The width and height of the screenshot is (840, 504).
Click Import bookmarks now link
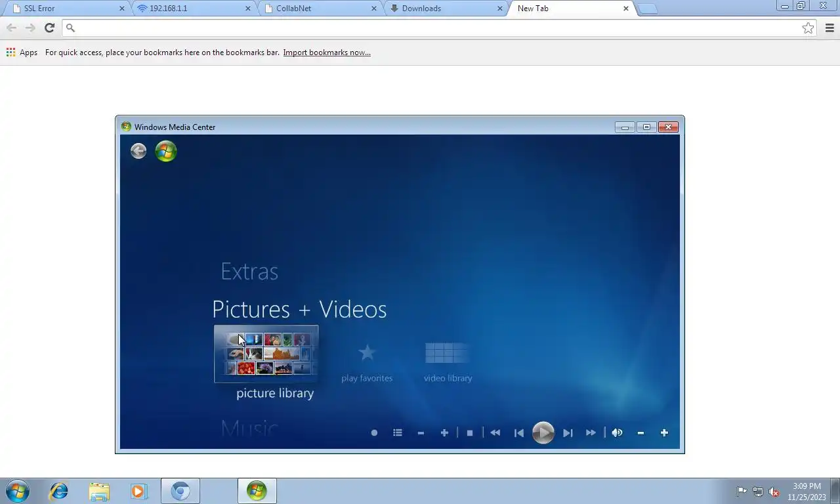pos(327,52)
